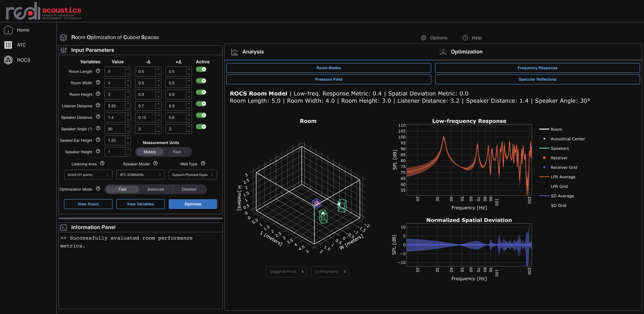The image size is (644, 314).
Task: Select the ROCS cube icon
Action: [x=8, y=60]
